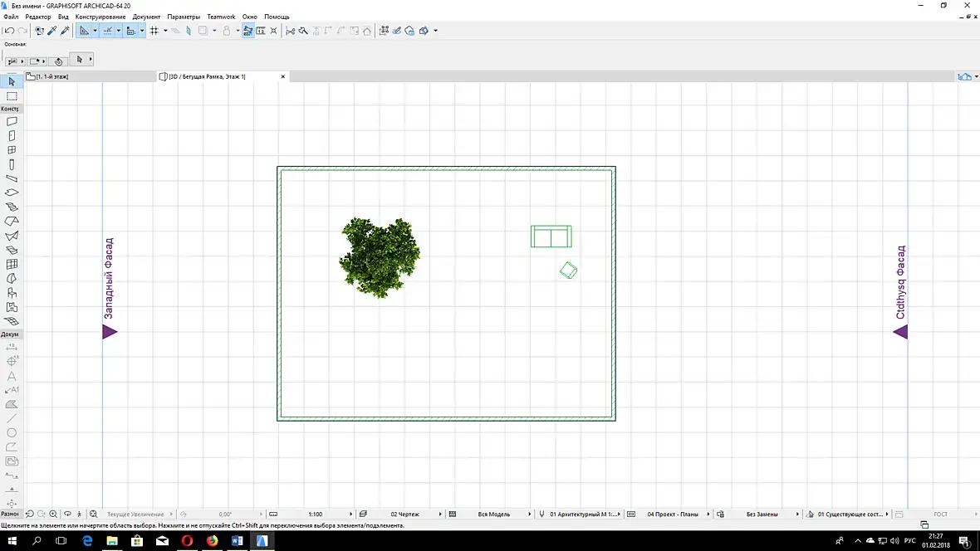Open the '01 Существующее сост...' renovation filter dropdown

(x=852, y=514)
